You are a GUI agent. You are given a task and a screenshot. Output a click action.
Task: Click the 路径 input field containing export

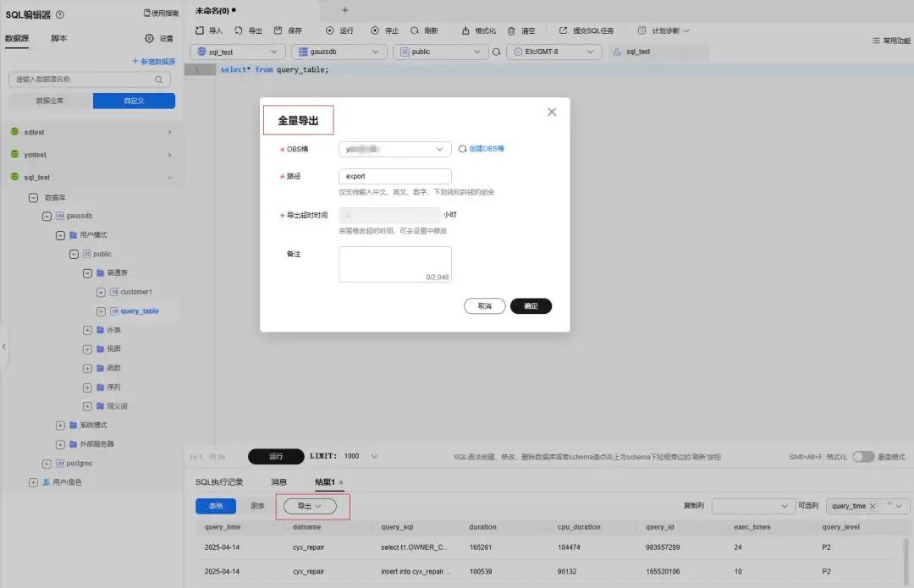[x=394, y=177]
